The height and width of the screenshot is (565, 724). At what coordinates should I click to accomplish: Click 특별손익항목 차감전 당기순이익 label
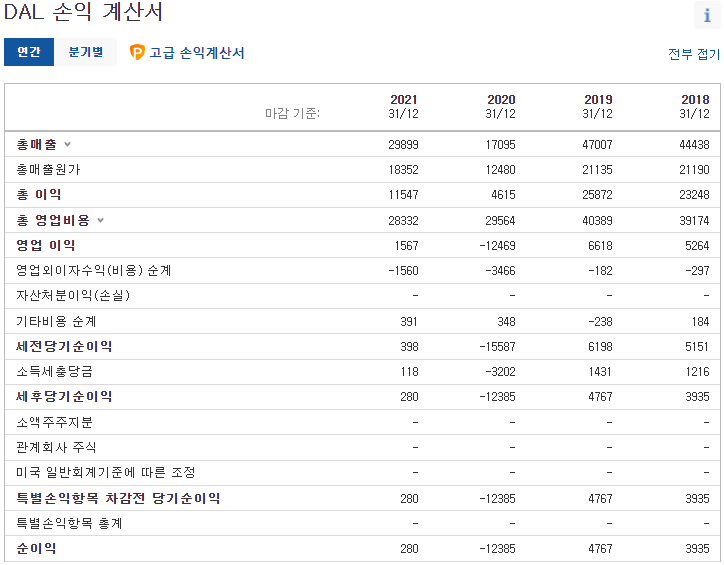(x=118, y=499)
